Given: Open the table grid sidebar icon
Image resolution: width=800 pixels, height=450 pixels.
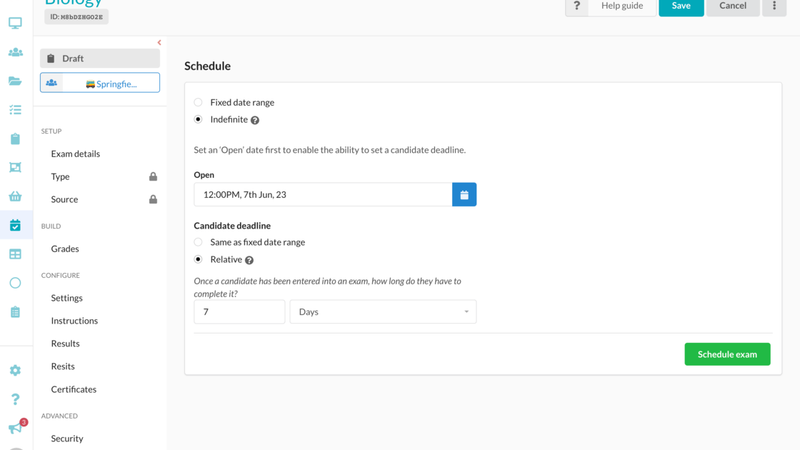Looking at the screenshot, I should pos(15,254).
